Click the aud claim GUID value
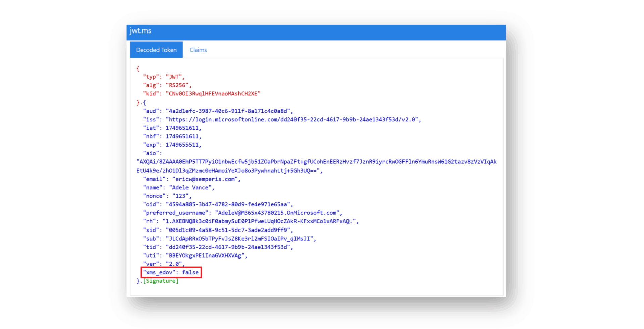 pos(228,111)
